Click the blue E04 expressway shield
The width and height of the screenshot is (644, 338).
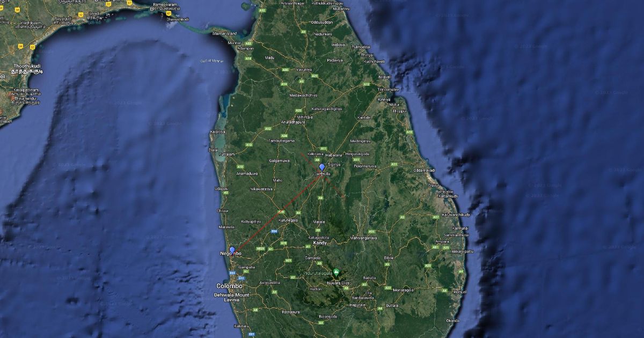coord(274,231)
